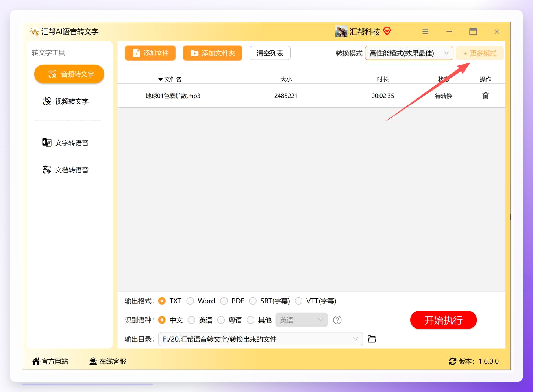This screenshot has height=392, width=533.
Task: Open the hamburger menu in title bar
Action: (426, 31)
